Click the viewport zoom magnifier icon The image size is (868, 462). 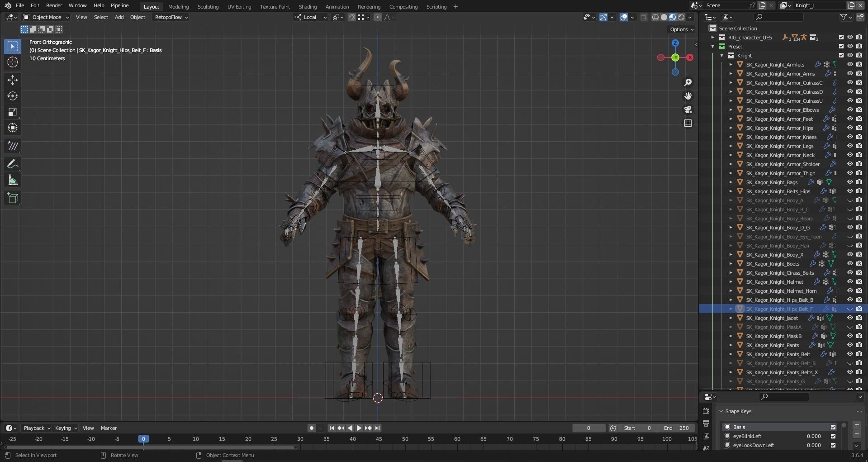[688, 82]
